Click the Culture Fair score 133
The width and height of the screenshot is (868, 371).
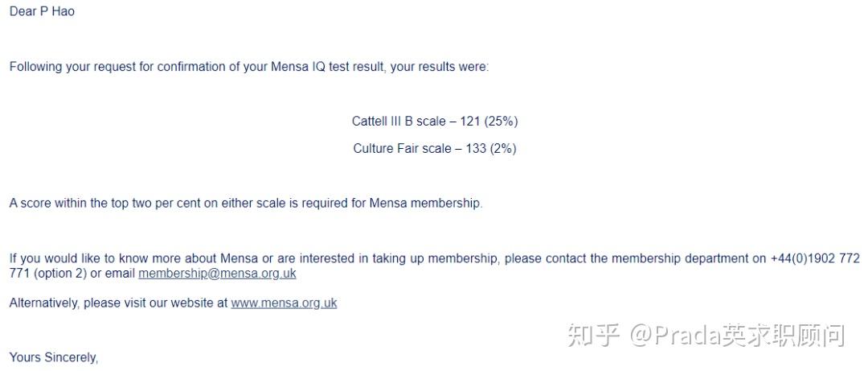476,149
